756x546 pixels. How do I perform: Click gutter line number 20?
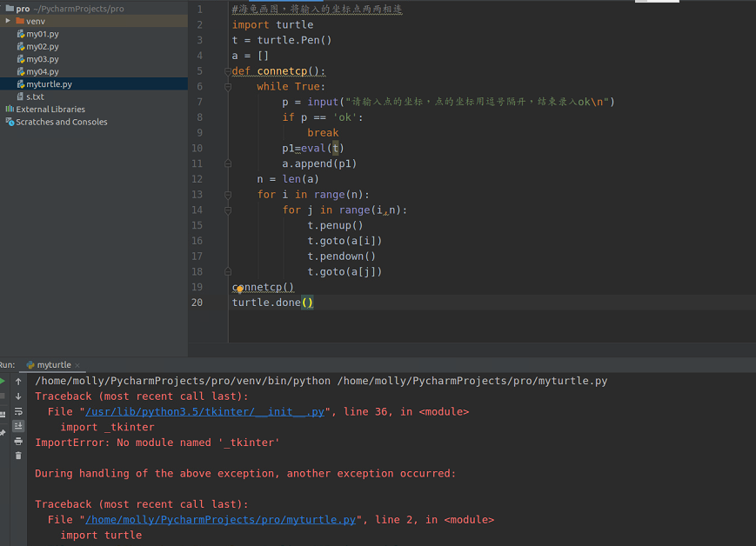[197, 303]
